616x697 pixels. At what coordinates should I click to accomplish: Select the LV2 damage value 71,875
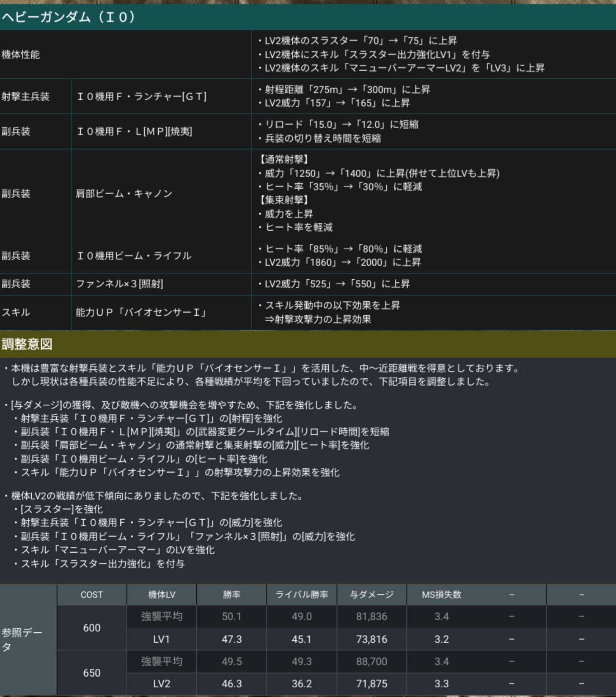coord(371,684)
